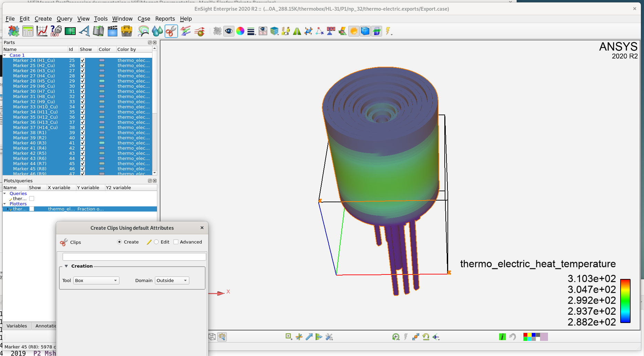Open the Query menu
The height and width of the screenshot is (356, 644).
point(64,19)
